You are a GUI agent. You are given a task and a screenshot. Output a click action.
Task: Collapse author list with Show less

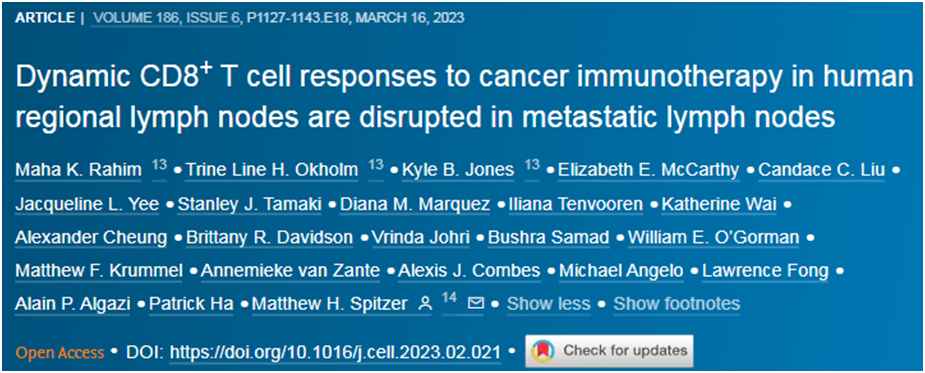tap(549, 304)
